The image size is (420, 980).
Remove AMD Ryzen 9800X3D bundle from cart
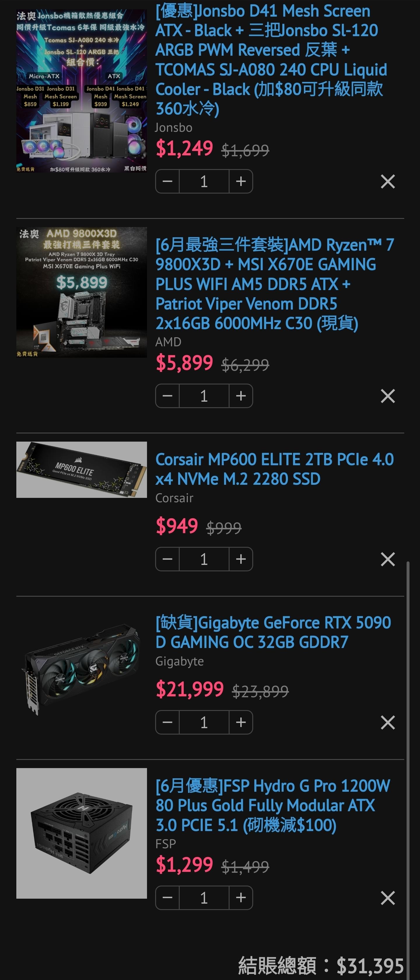pyautogui.click(x=388, y=396)
